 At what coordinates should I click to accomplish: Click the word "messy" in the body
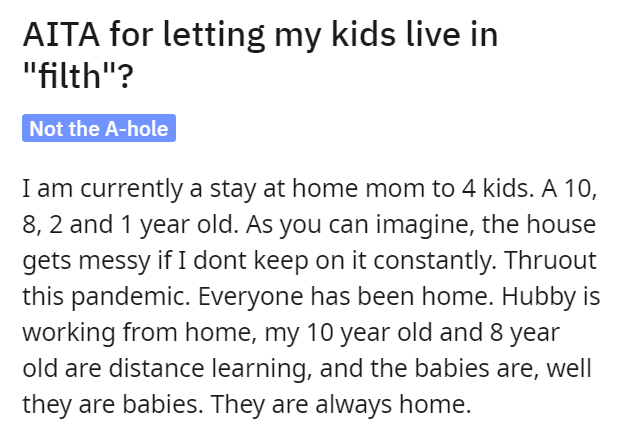click(115, 261)
